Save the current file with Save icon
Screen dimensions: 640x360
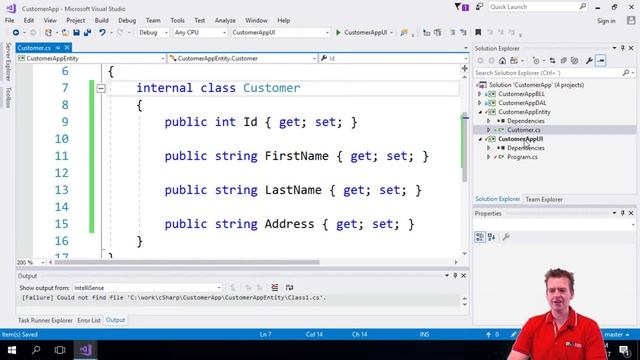76,32
